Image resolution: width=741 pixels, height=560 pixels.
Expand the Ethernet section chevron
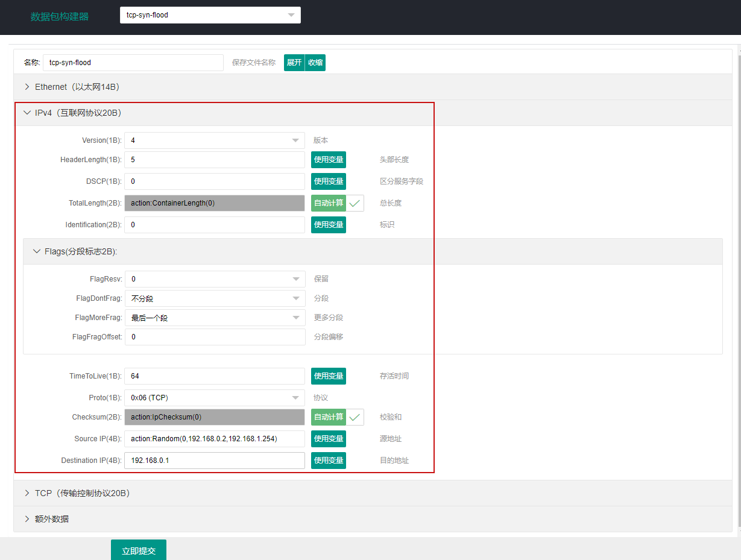[27, 87]
